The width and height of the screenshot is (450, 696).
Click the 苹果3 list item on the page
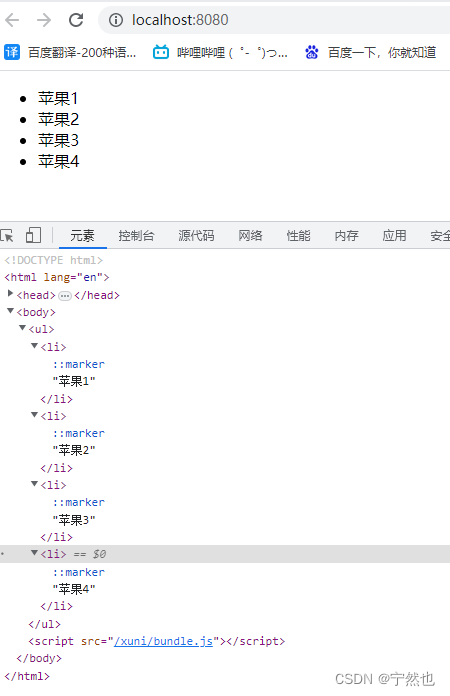tap(58, 140)
